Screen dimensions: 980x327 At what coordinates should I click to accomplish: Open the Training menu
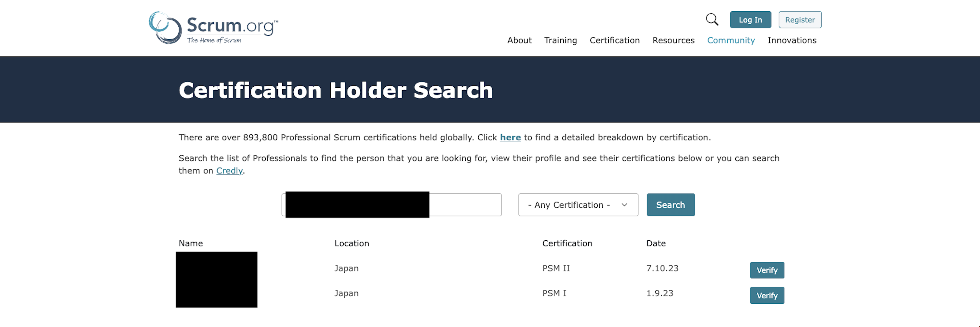coord(560,40)
